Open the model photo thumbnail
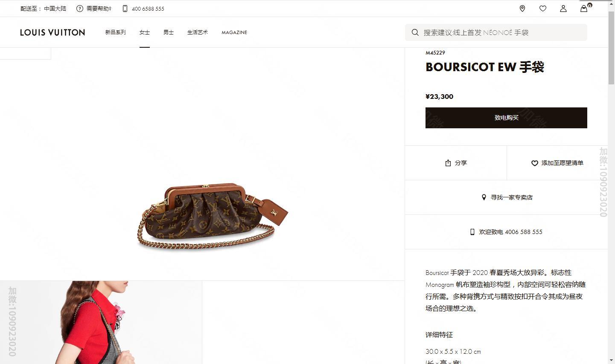This screenshot has width=615, height=364. (x=101, y=322)
